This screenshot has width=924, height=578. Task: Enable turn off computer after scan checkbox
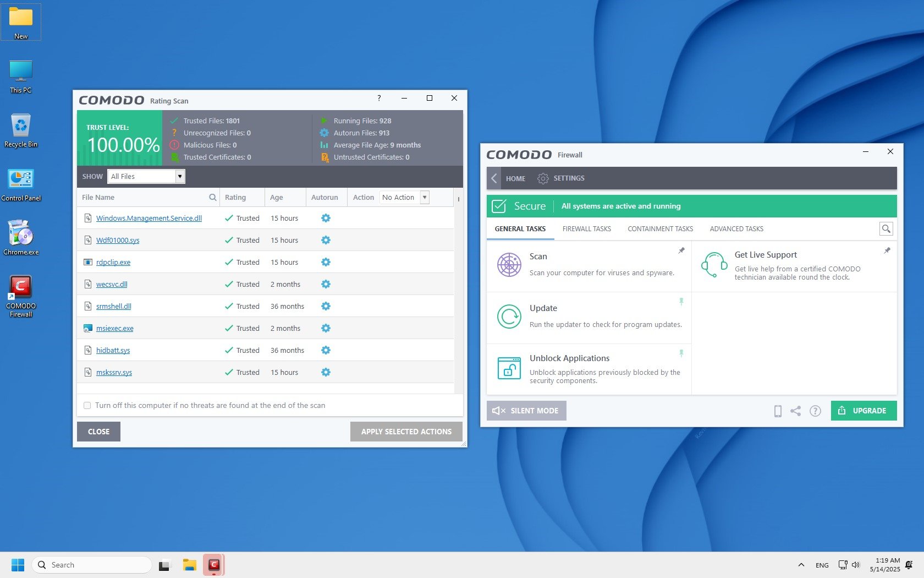tap(87, 406)
